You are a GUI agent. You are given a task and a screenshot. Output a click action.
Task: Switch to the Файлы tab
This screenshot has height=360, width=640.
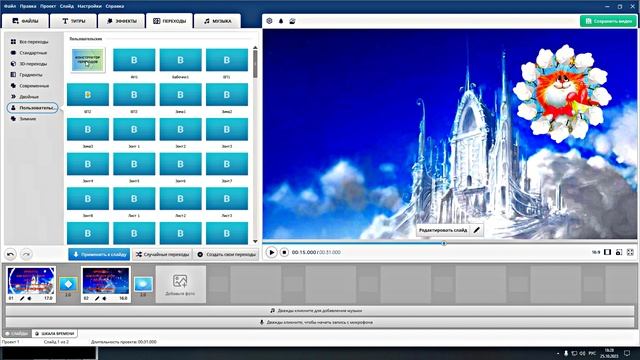click(25, 21)
